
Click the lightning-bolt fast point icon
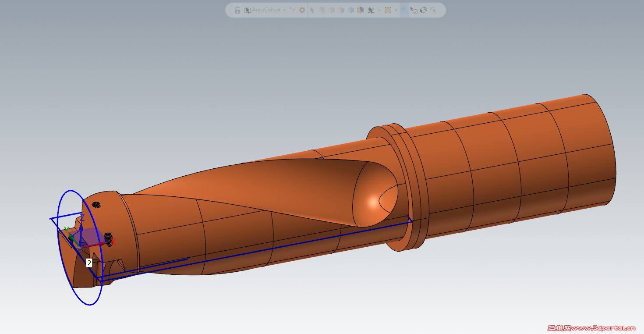pos(293,10)
